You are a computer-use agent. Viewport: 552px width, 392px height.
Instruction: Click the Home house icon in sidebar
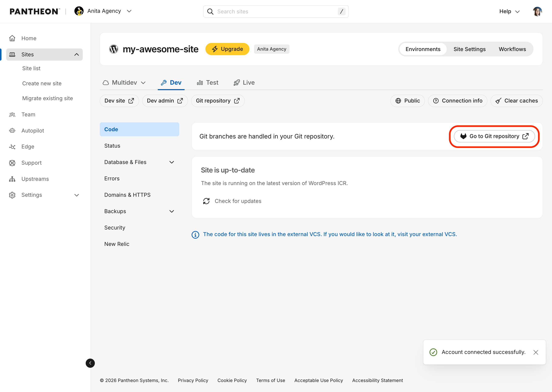coord(12,38)
